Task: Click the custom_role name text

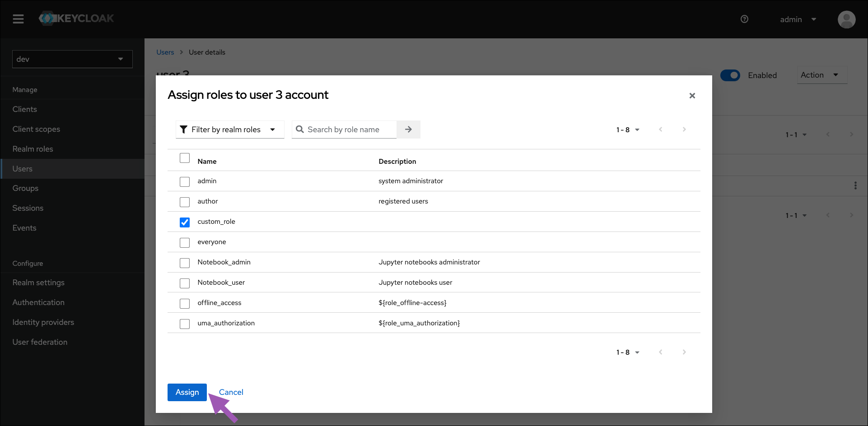Action: (216, 222)
